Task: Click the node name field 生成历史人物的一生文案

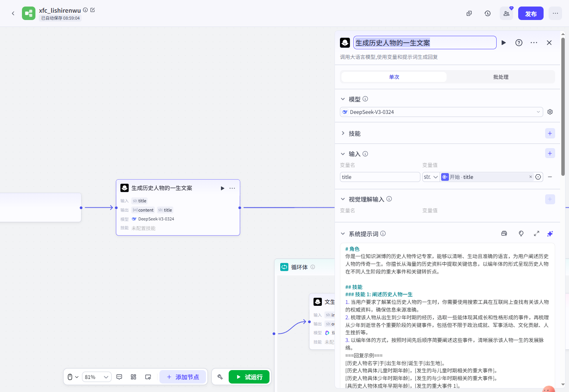Action: click(x=425, y=43)
